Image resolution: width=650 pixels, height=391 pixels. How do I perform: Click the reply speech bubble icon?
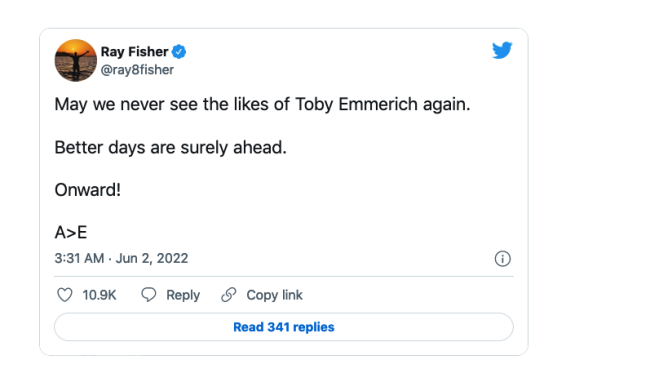(148, 294)
